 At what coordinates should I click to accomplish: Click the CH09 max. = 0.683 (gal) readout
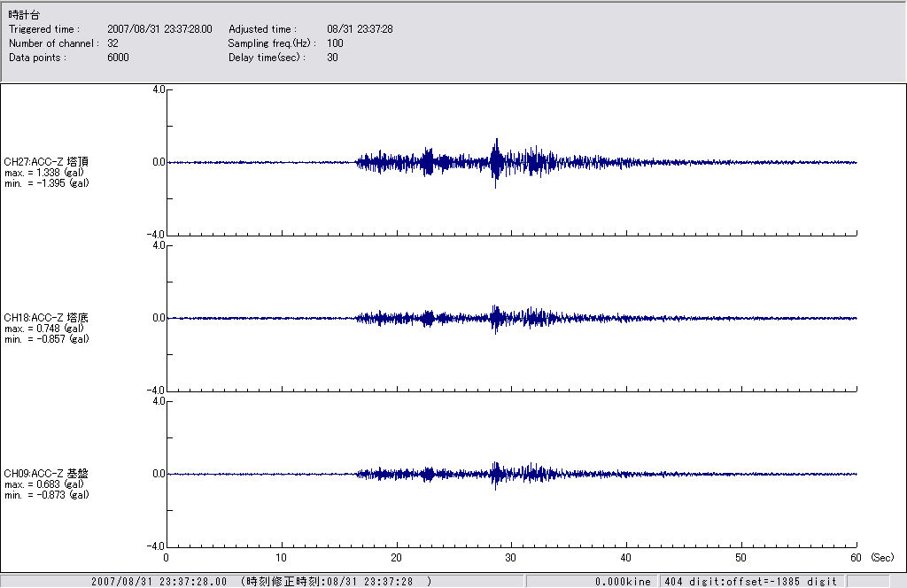pos(44,484)
